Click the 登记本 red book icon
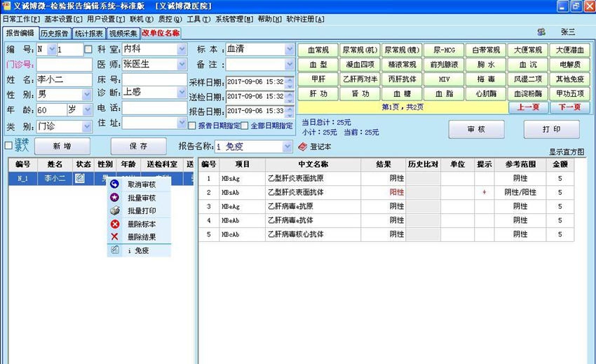The width and height of the screenshot is (596, 364). (303, 147)
